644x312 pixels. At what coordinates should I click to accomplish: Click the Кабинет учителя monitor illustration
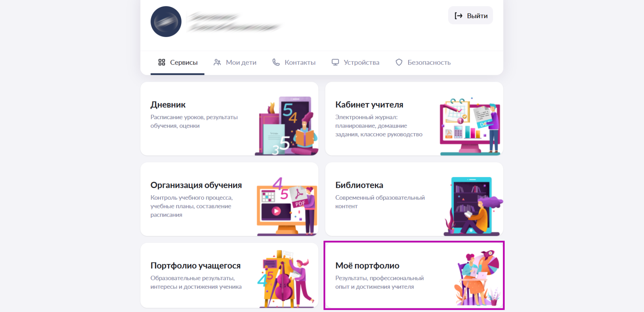click(x=470, y=126)
